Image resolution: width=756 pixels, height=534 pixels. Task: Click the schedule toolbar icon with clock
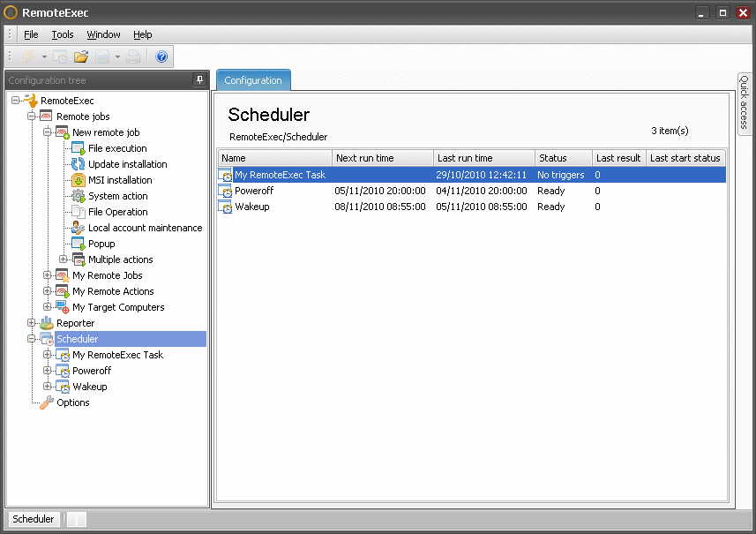[x=60, y=56]
